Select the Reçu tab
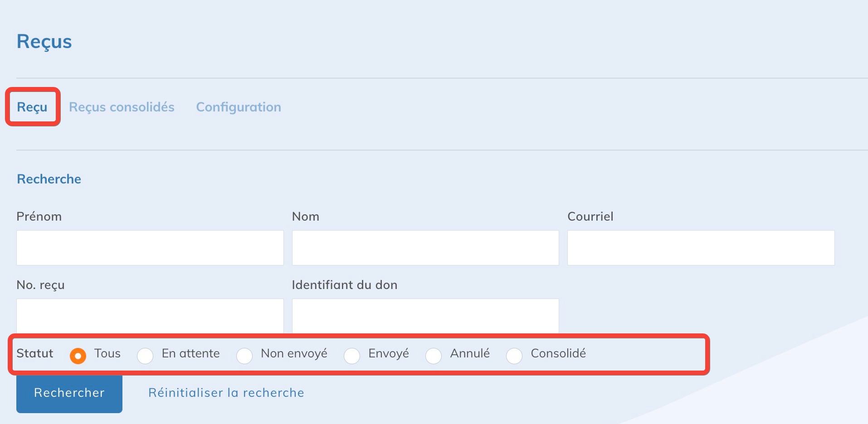The height and width of the screenshot is (424, 868). (32, 107)
